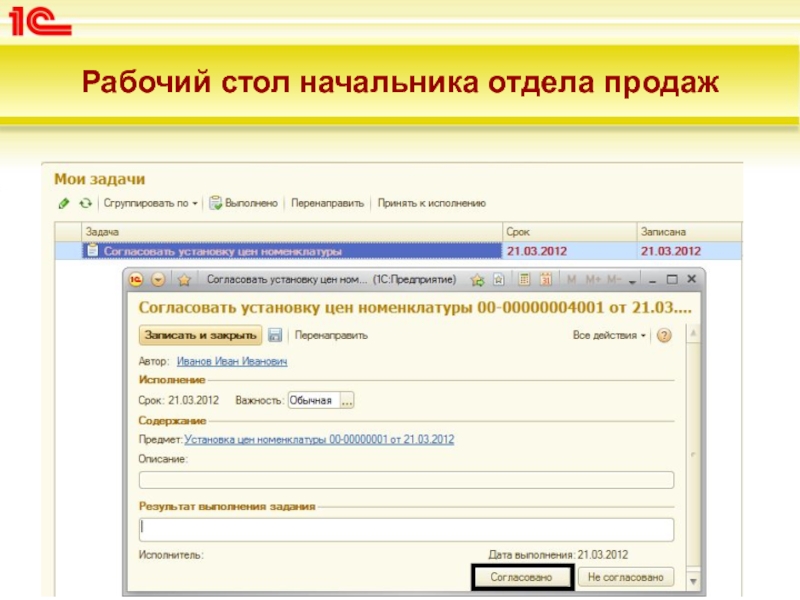Click the Описание text field

[x=406, y=480]
